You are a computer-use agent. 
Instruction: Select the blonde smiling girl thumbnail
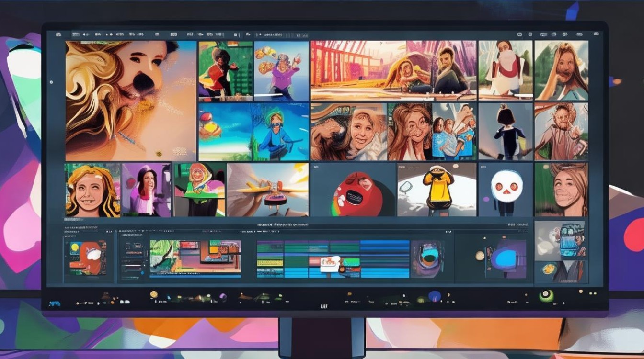point(92,190)
